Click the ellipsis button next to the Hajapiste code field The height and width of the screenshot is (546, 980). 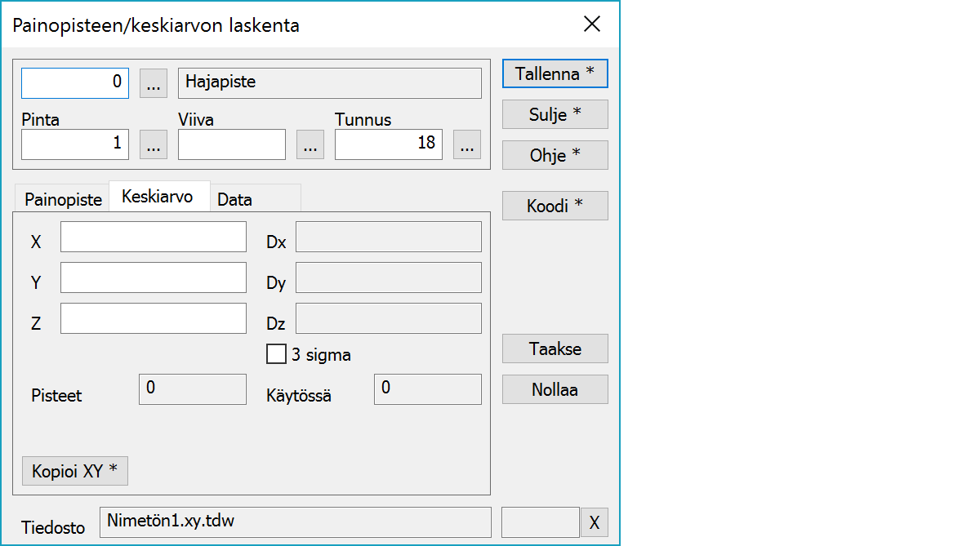click(154, 82)
